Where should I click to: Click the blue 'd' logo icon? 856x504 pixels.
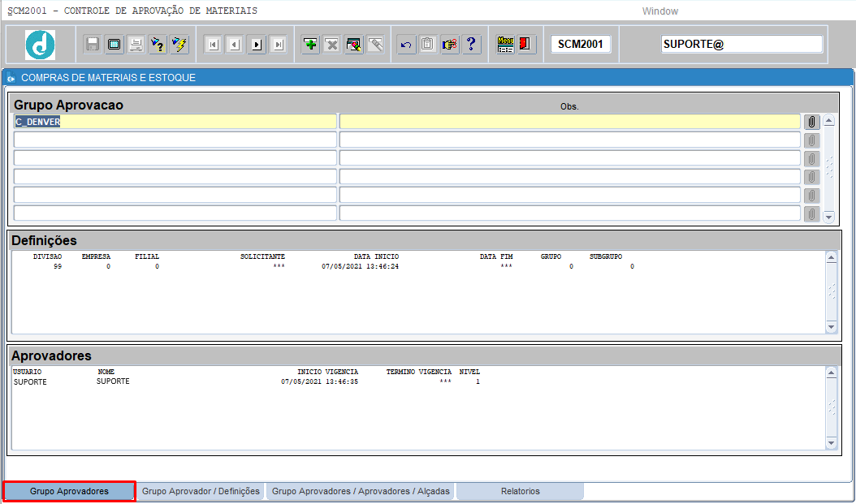(41, 45)
